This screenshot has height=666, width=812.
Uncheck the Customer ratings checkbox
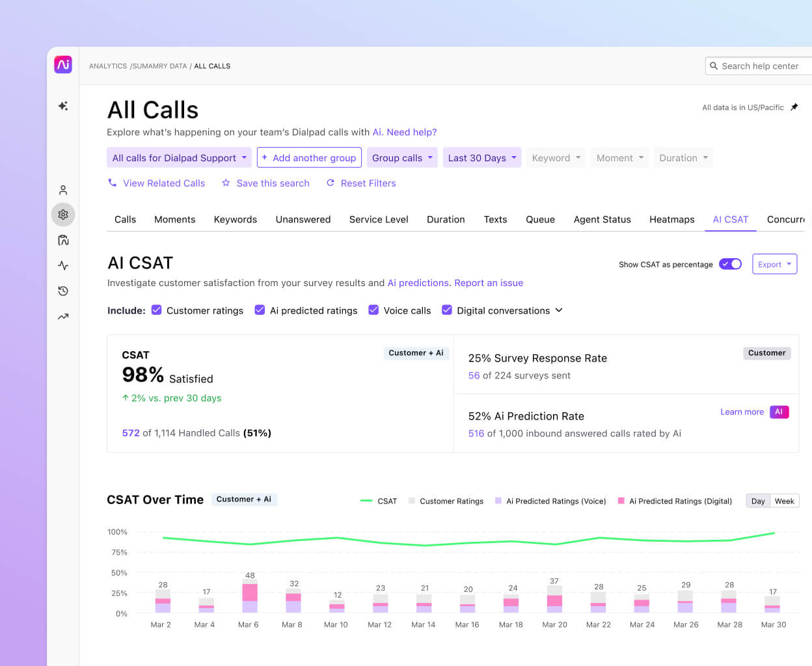(157, 310)
